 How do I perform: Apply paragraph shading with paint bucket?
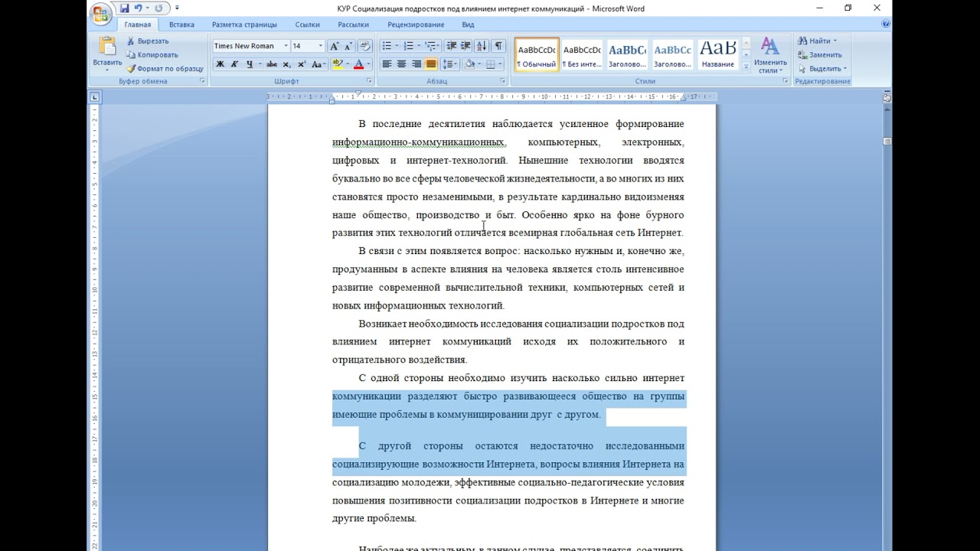[x=469, y=64]
